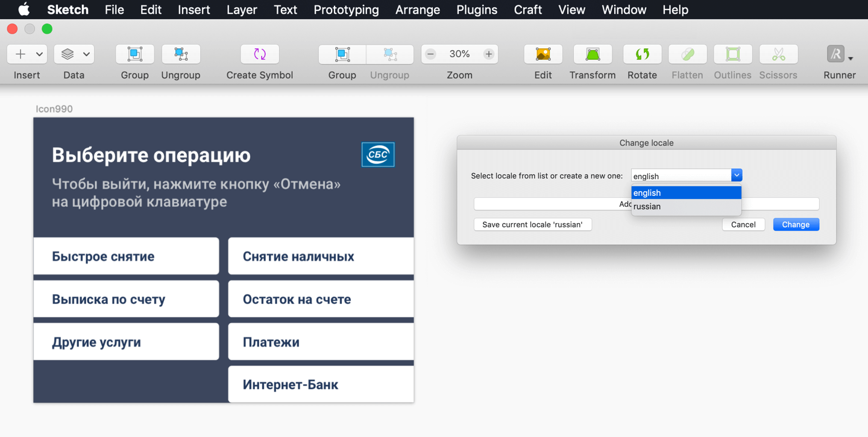Click the Flatten tool icon
Screen dimensions: 868x437
pos(687,54)
